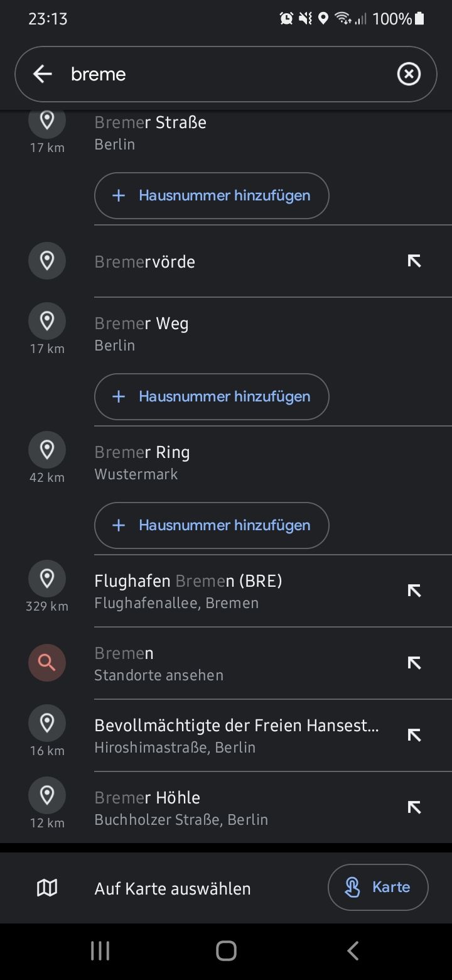Open the Karte button
Screen dimensions: 452x980
(378, 887)
